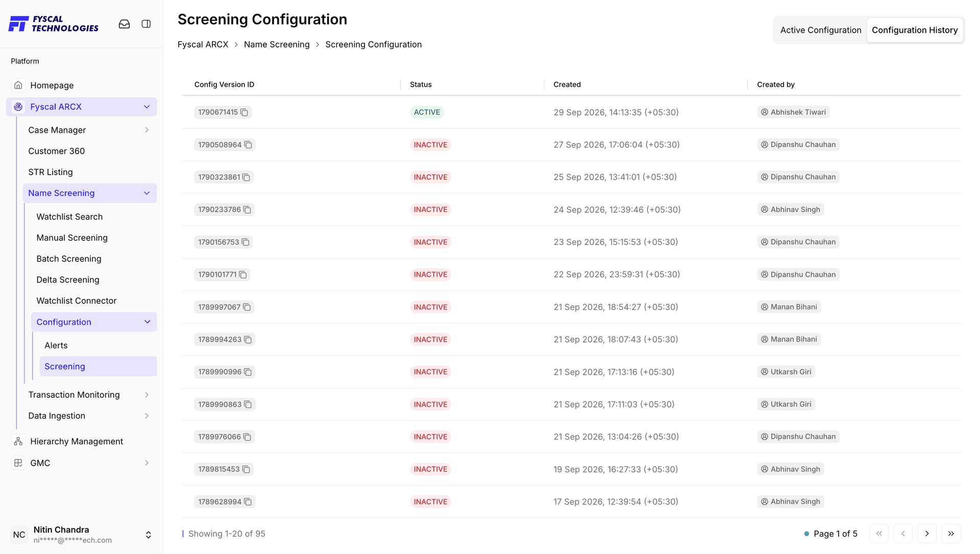Image resolution: width=980 pixels, height=554 pixels.
Task: Open the Alerts configuration item
Action: tap(56, 346)
